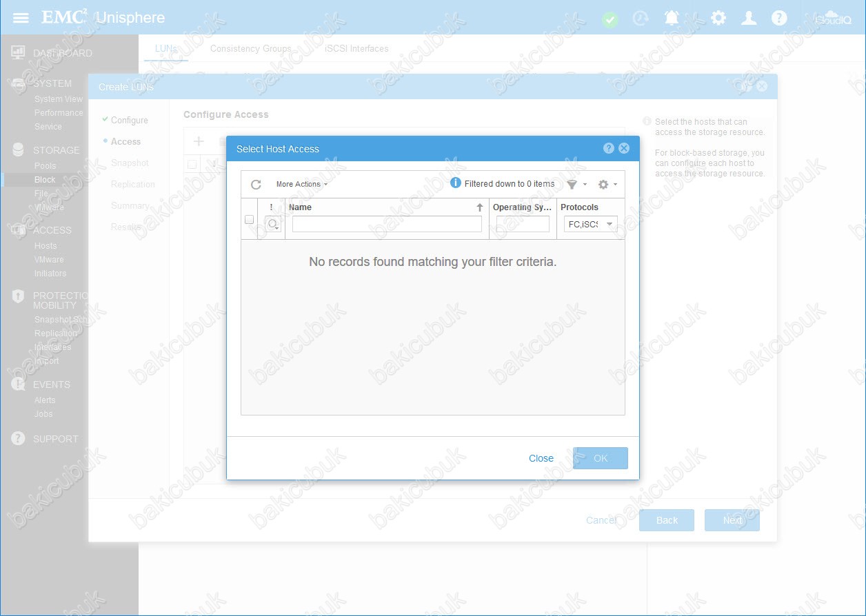The height and width of the screenshot is (616, 866).
Task: Switch to the Consistency Groups tab
Action: point(250,49)
